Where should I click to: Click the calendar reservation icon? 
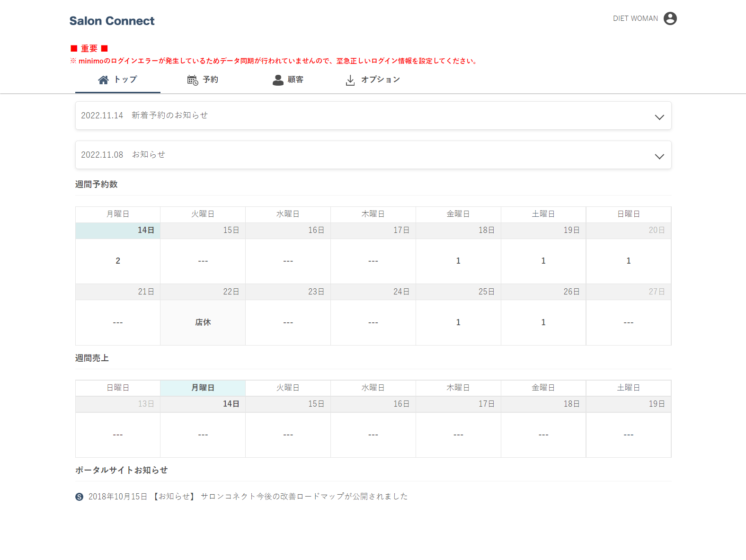point(192,80)
